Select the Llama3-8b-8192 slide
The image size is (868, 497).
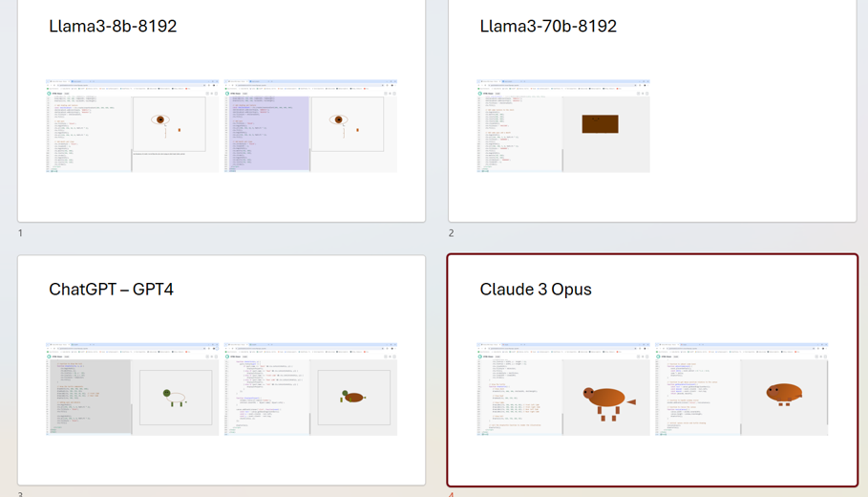pos(222,111)
